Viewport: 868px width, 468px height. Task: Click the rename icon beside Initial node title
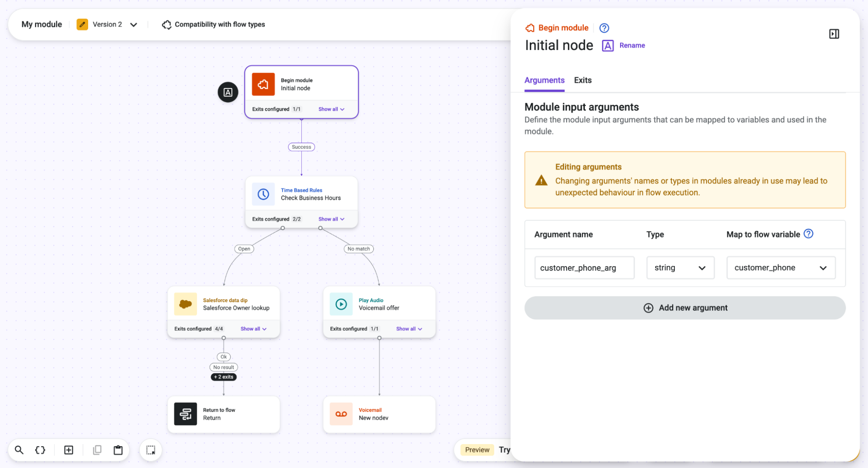(x=607, y=46)
